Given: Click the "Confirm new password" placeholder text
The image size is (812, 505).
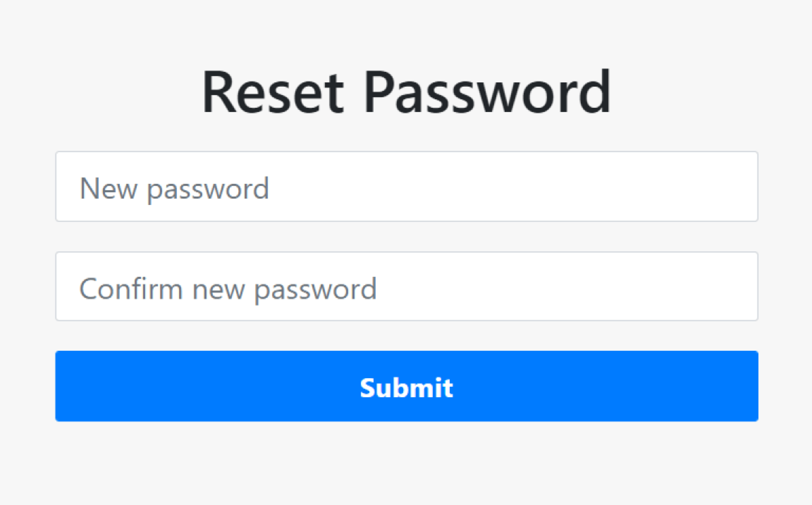Looking at the screenshot, I should tap(228, 289).
